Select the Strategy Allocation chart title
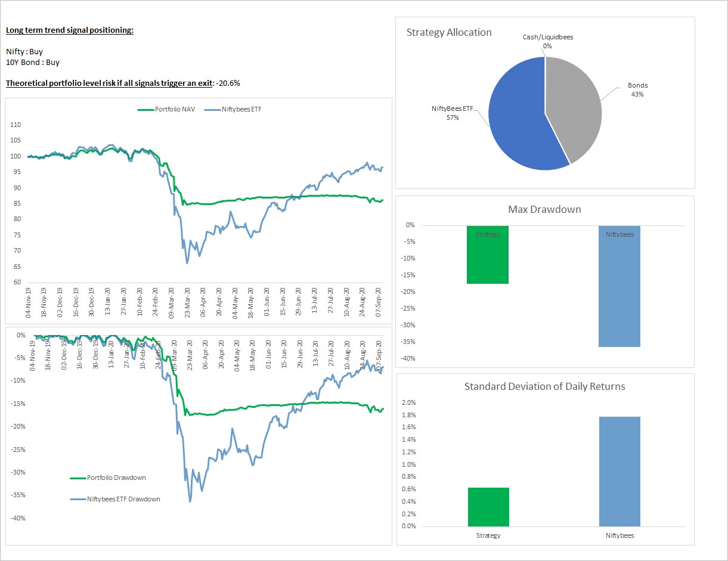Image resolution: width=728 pixels, height=561 pixels. (x=448, y=33)
